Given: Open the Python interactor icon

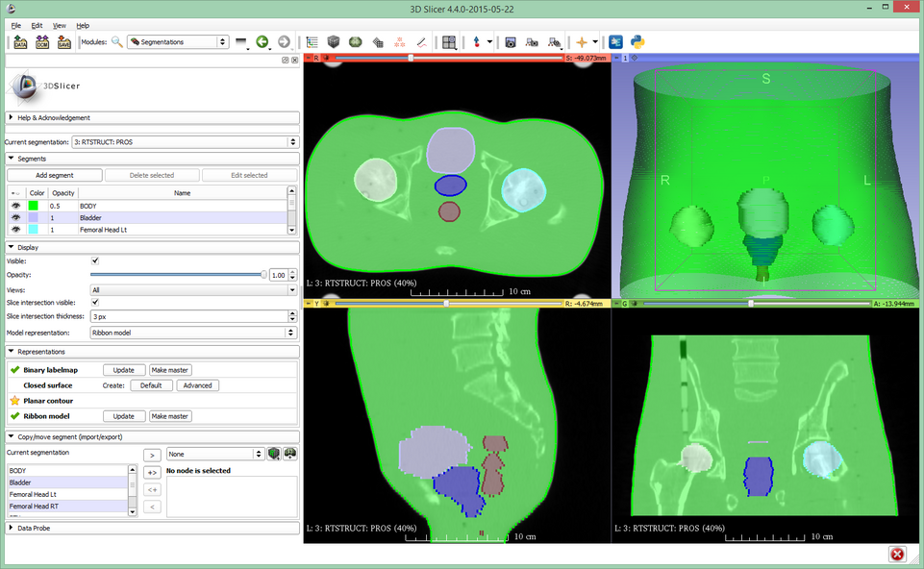Looking at the screenshot, I should click(x=637, y=42).
